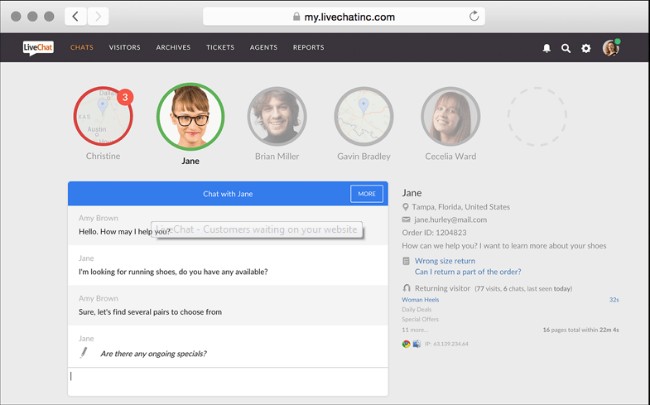Click the browser forward arrow button

98,17
